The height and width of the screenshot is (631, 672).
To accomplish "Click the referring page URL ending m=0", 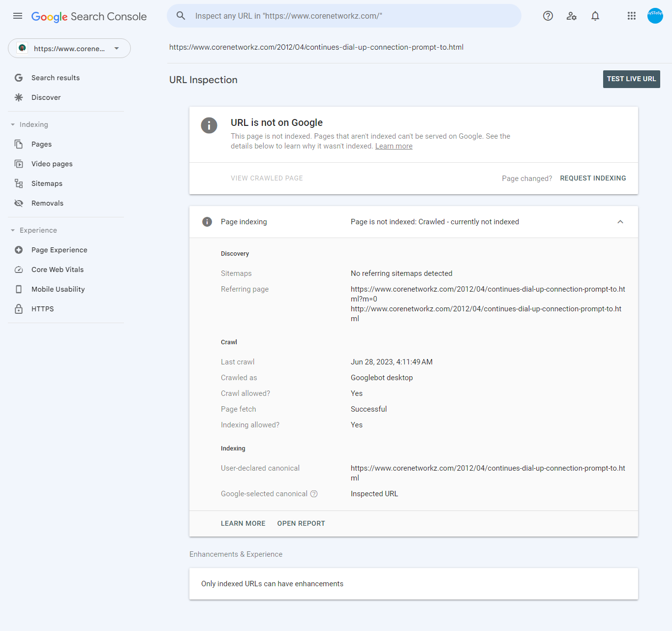I will (488, 294).
